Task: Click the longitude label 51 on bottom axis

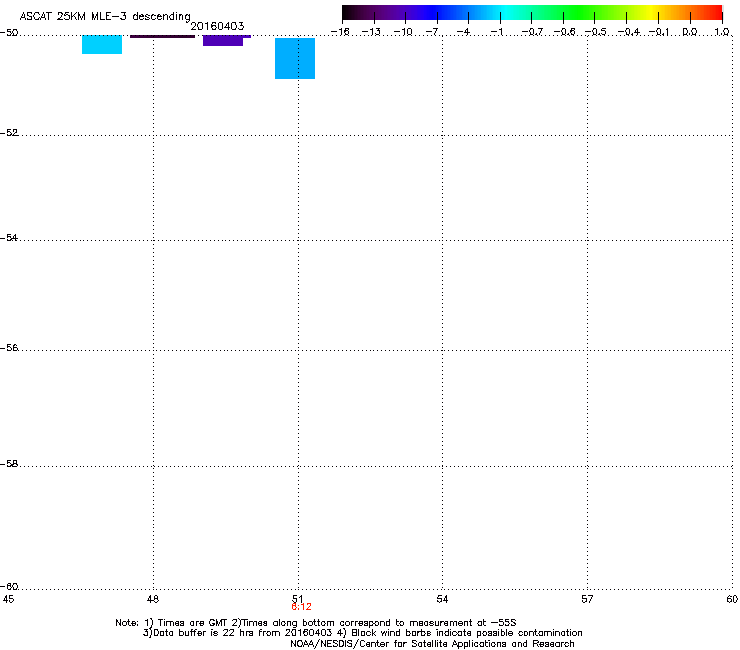Action: point(298,599)
